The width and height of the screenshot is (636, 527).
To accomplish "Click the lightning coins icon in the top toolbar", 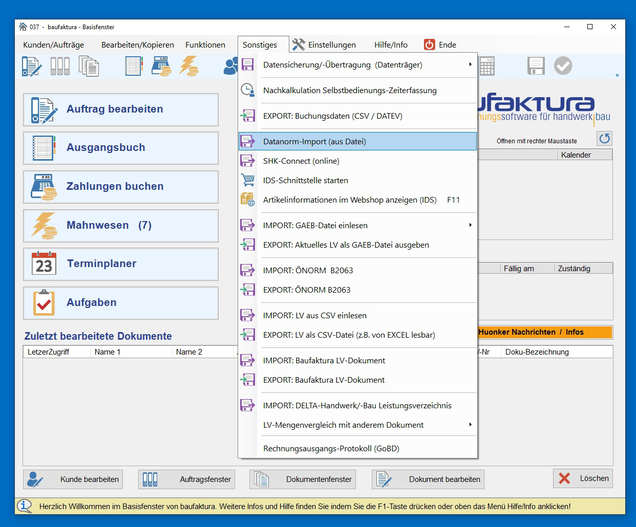I will click(188, 66).
